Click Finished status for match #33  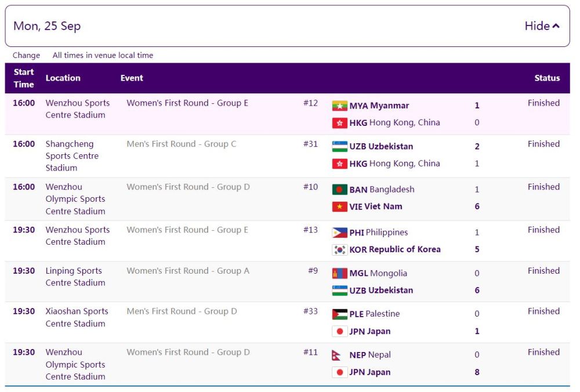click(543, 311)
